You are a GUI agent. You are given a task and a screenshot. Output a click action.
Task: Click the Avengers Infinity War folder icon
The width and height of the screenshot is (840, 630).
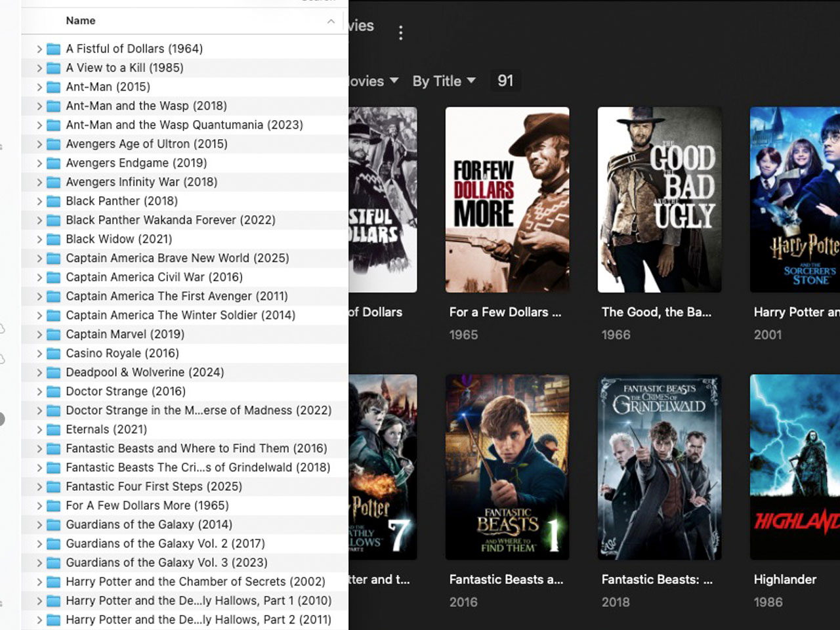tap(54, 182)
